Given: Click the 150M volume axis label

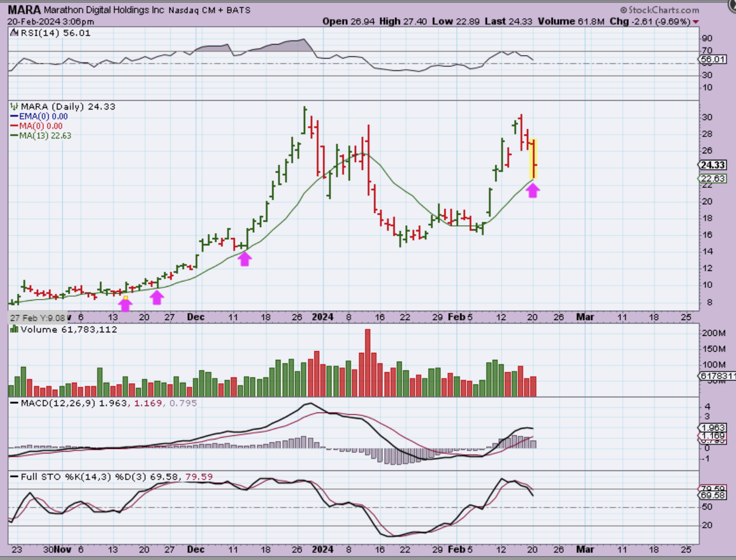Looking at the screenshot, I should tap(714, 349).
